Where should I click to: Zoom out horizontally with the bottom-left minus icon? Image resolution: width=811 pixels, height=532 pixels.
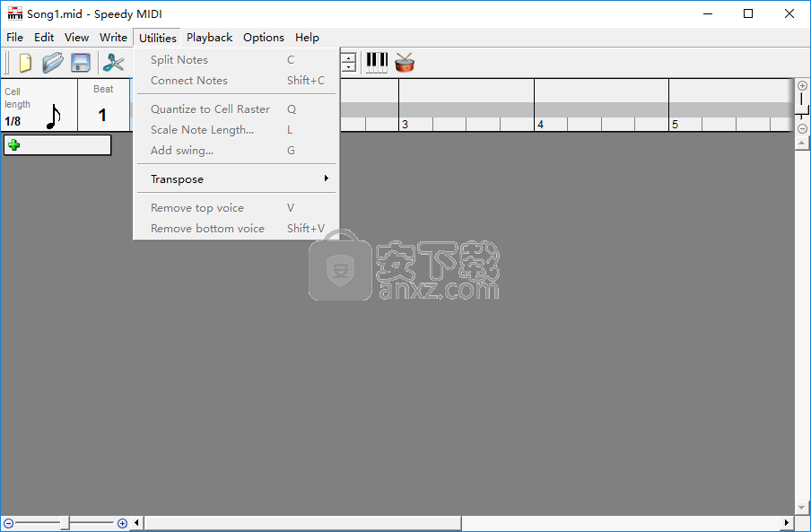tap(8, 523)
